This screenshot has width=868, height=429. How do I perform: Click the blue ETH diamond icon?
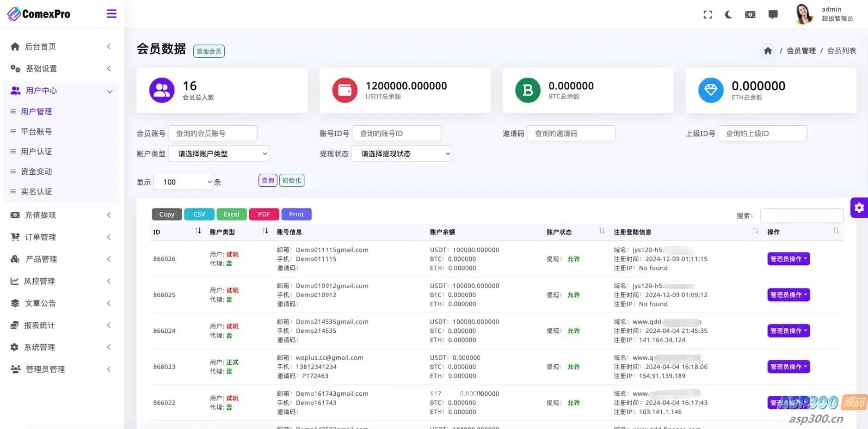coord(711,90)
